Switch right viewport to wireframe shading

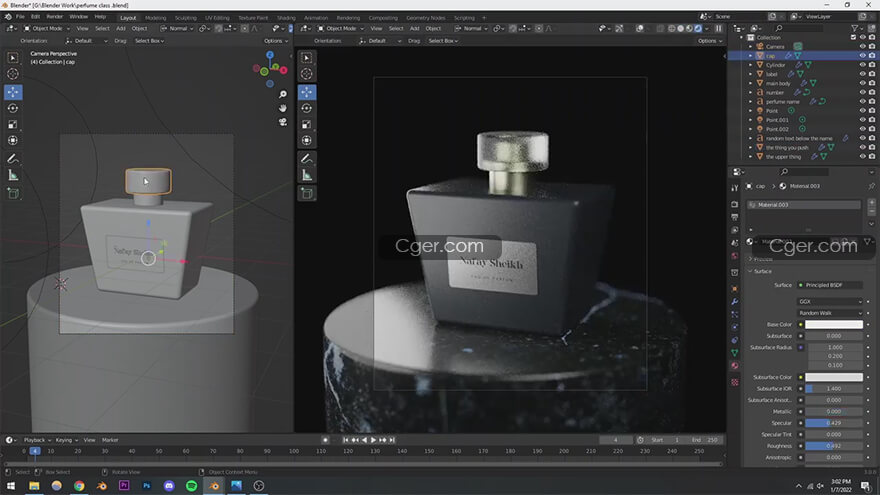pos(671,28)
